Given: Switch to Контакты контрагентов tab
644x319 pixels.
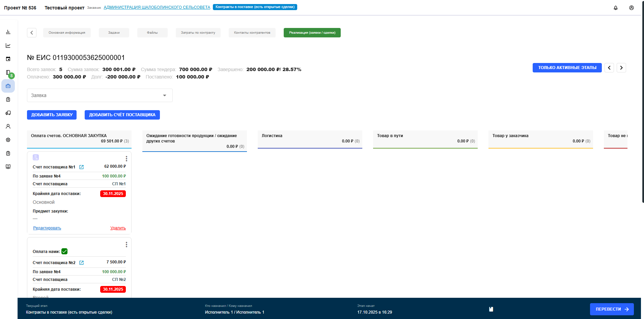Looking at the screenshot, I should [x=252, y=33].
